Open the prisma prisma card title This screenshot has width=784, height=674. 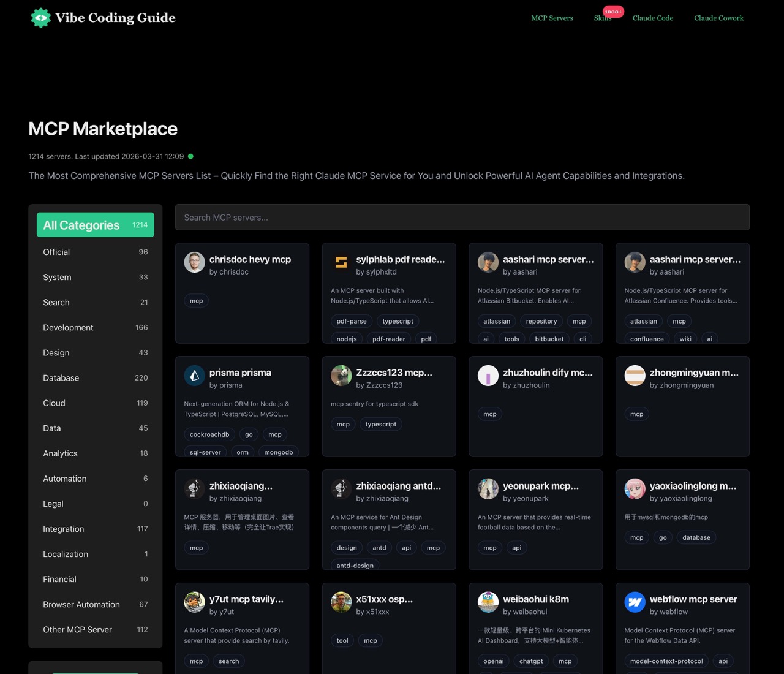click(x=240, y=373)
